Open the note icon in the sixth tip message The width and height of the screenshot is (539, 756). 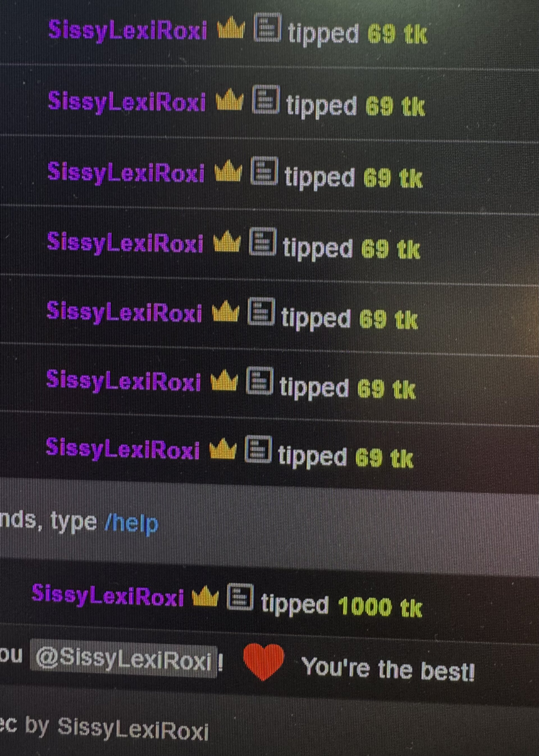click(x=260, y=381)
